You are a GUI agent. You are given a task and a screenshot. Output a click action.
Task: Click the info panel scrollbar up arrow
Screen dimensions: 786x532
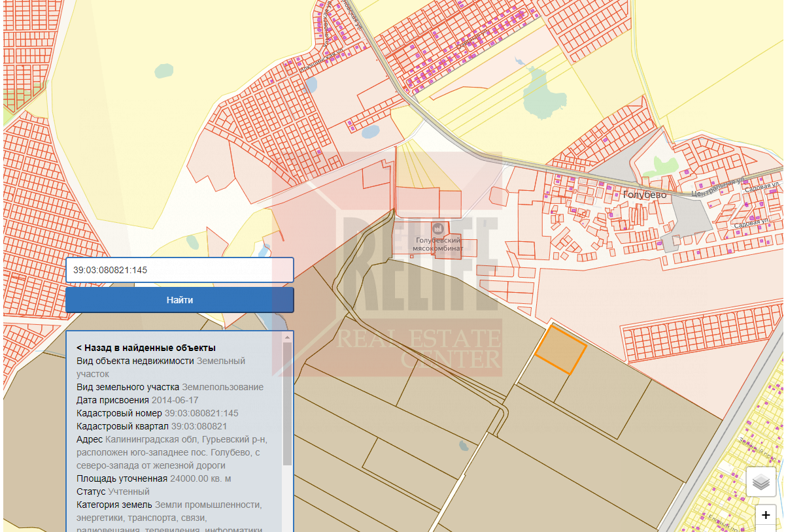(287, 337)
